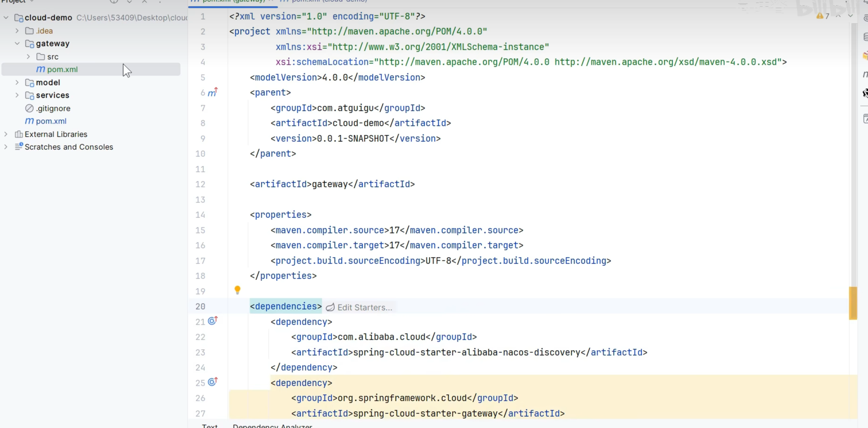Expand the External Libraries node
This screenshot has width=868, height=428.
(x=6, y=134)
